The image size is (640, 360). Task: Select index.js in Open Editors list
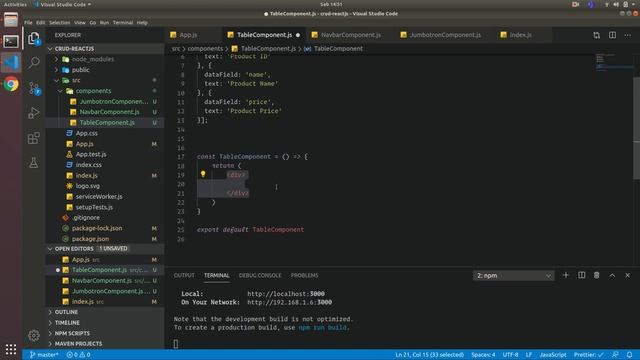tap(83, 302)
